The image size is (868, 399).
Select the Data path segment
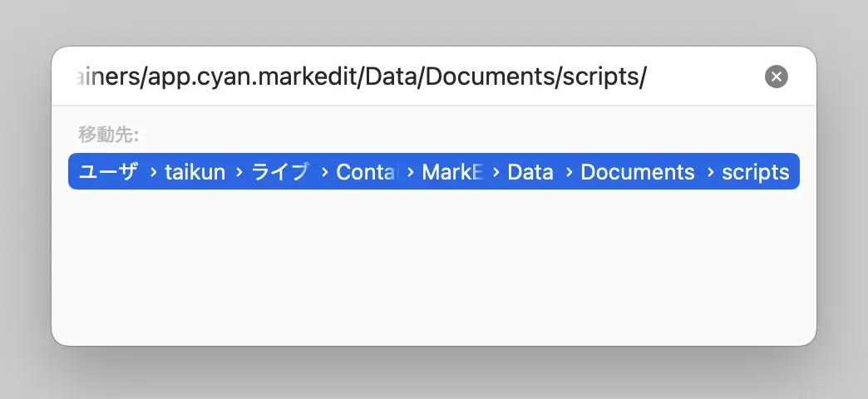[x=530, y=172]
